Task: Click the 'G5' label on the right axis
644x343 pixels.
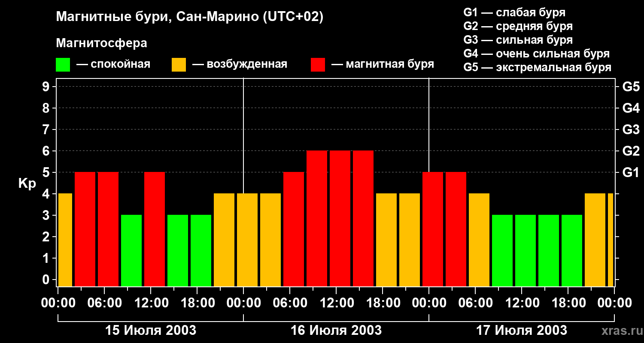Action: click(631, 87)
